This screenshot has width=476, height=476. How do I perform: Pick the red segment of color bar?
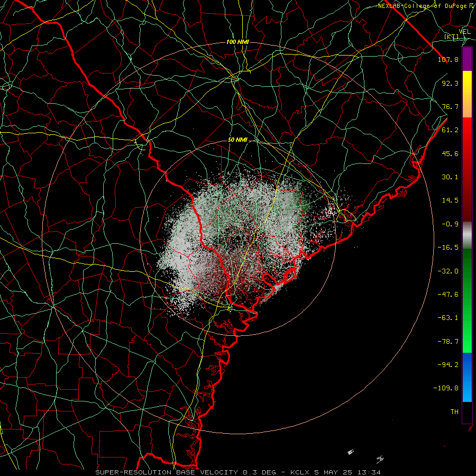467,169
